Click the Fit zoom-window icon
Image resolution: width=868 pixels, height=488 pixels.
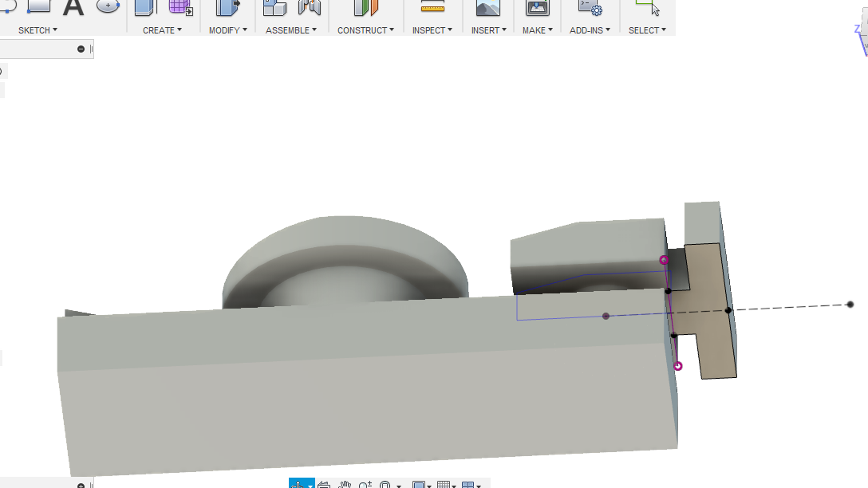(385, 485)
